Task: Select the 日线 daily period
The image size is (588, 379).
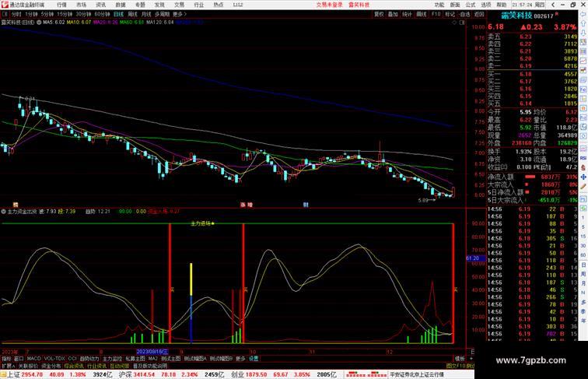Action: [x=118, y=14]
